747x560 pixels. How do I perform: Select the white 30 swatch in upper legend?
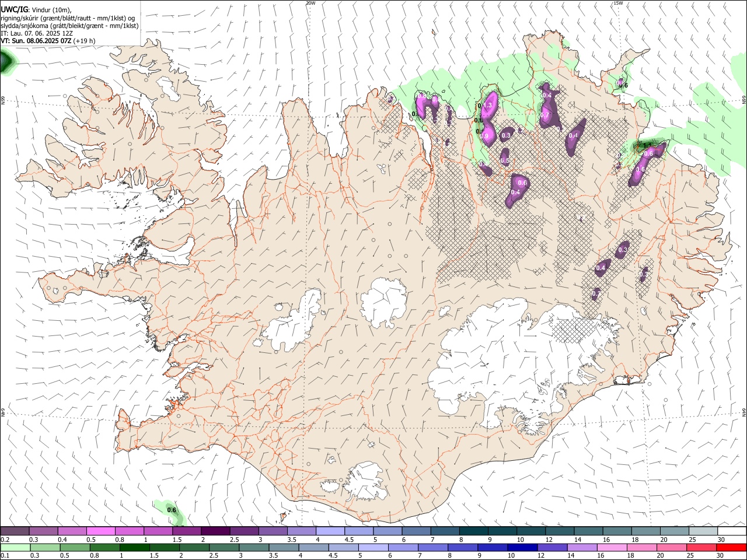(x=732, y=531)
